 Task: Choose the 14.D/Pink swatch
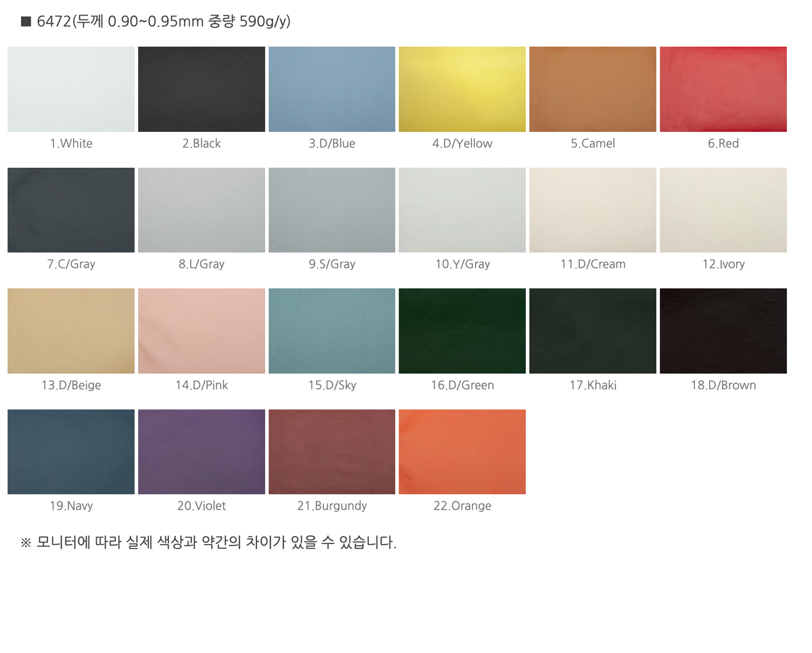(202, 331)
